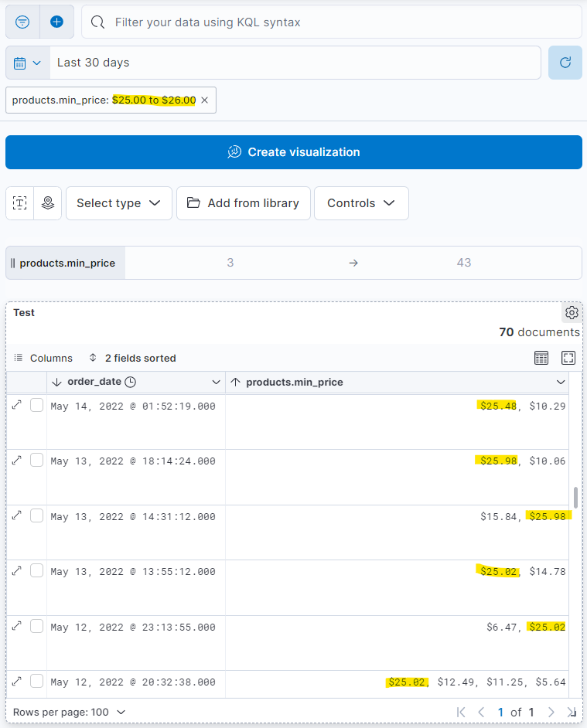Edit the range slider maximum value 43
The image size is (587, 728).
click(x=464, y=263)
